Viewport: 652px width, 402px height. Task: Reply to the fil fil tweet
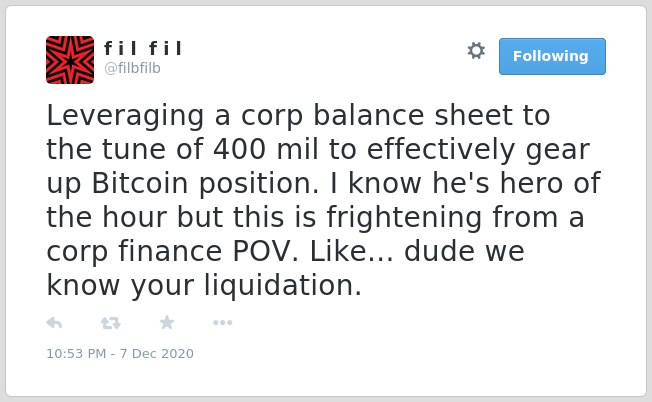coord(54,323)
